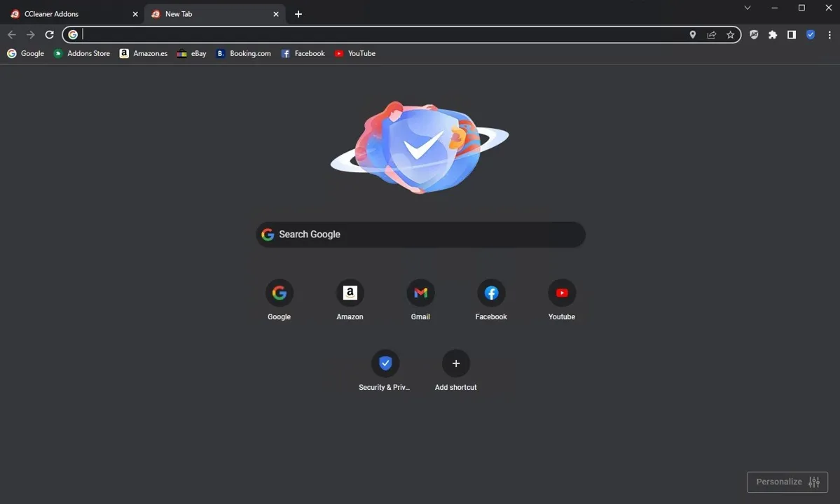Viewport: 840px width, 504px height.
Task: Click the share page icon
Action: click(711, 35)
